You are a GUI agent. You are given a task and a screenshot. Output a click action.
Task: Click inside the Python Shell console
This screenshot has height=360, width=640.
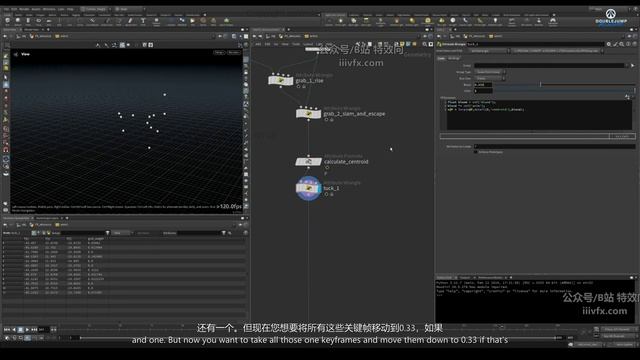pos(535,301)
